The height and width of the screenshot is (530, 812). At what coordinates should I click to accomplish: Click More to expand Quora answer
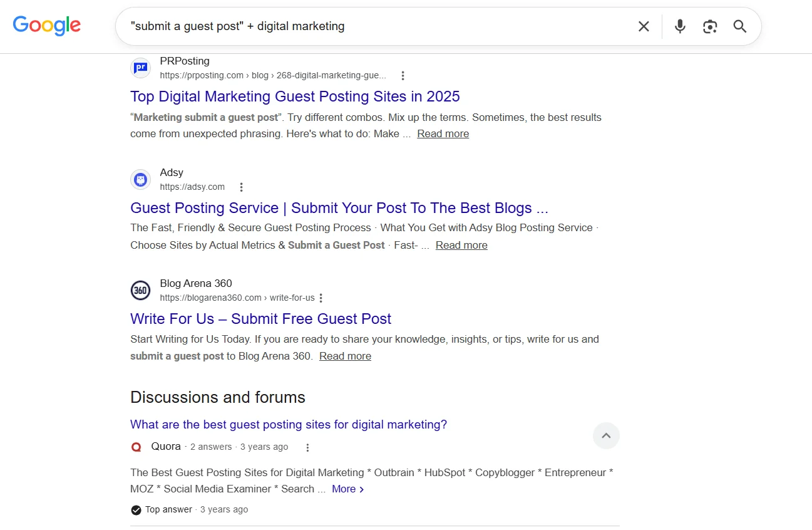347,489
